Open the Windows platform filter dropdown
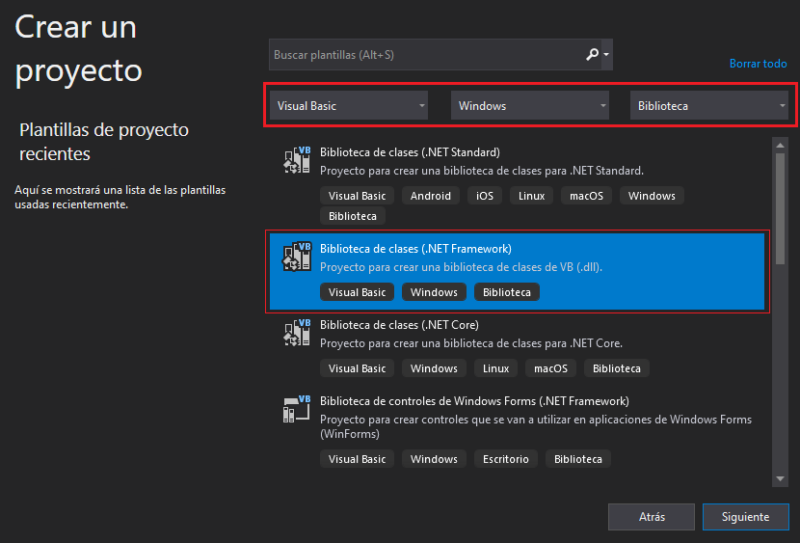This screenshot has height=543, width=800. point(530,106)
